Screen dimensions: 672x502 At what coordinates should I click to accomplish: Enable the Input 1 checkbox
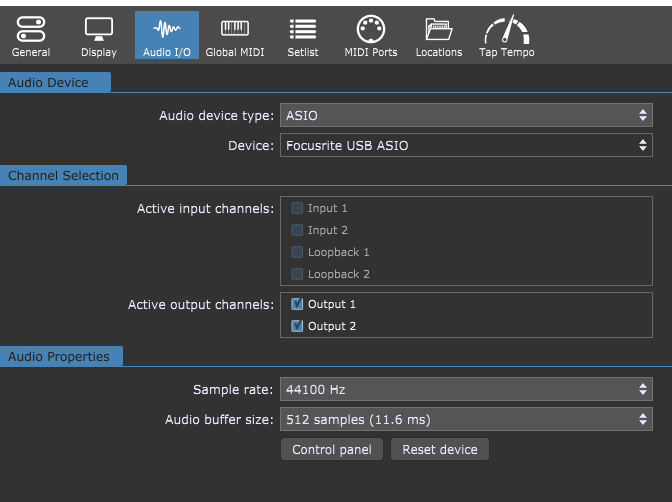pyautogui.click(x=297, y=208)
